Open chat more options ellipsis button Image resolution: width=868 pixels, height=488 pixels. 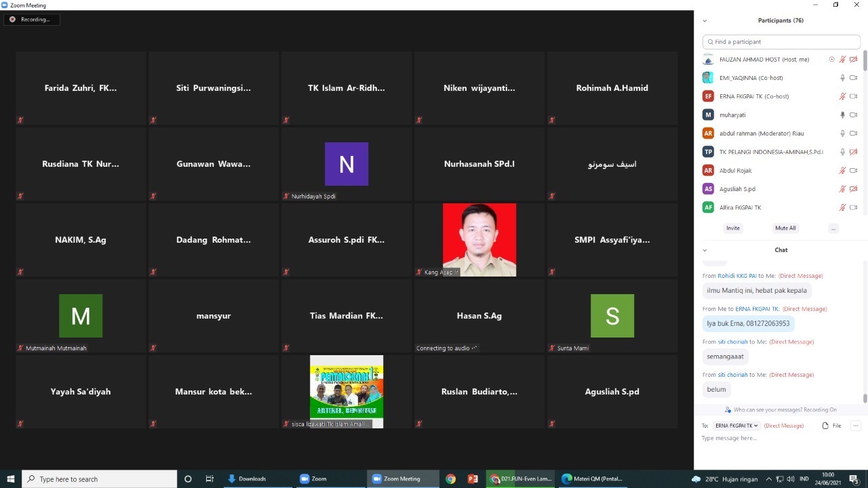(x=855, y=426)
